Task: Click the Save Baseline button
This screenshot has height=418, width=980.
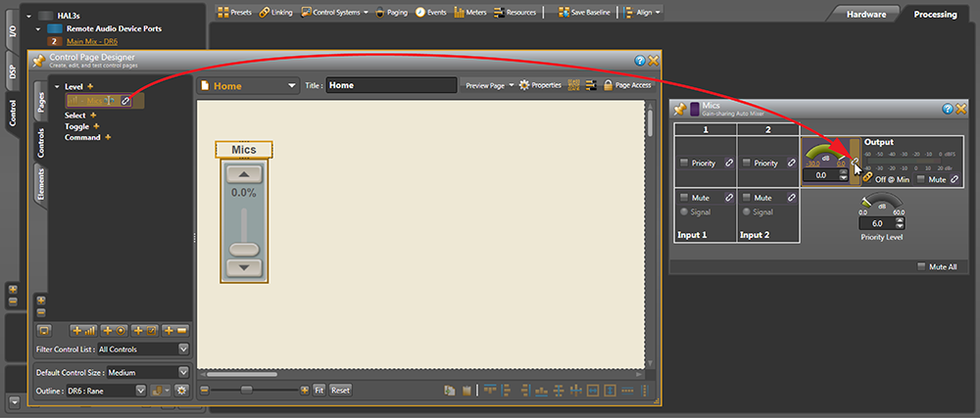Action: (584, 12)
